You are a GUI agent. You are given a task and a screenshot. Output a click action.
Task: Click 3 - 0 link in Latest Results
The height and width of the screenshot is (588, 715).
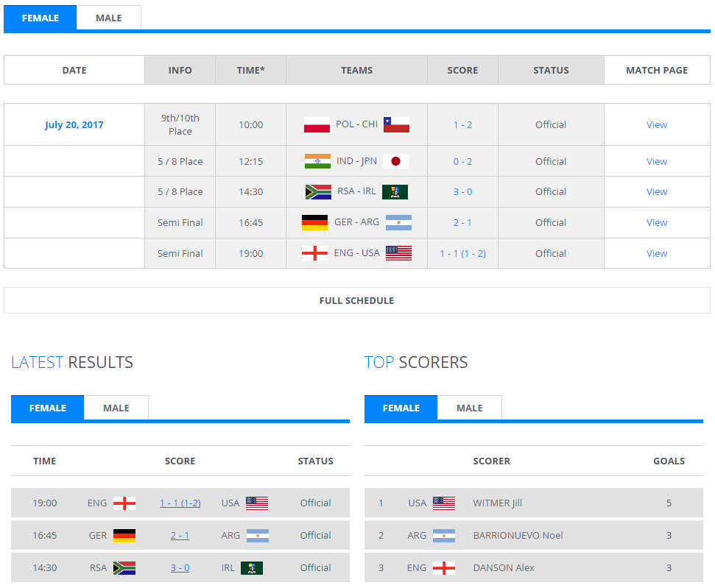point(180,568)
